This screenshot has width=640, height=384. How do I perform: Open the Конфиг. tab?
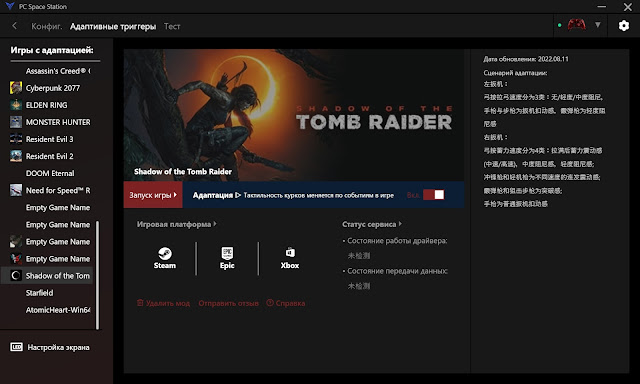[x=47, y=26]
